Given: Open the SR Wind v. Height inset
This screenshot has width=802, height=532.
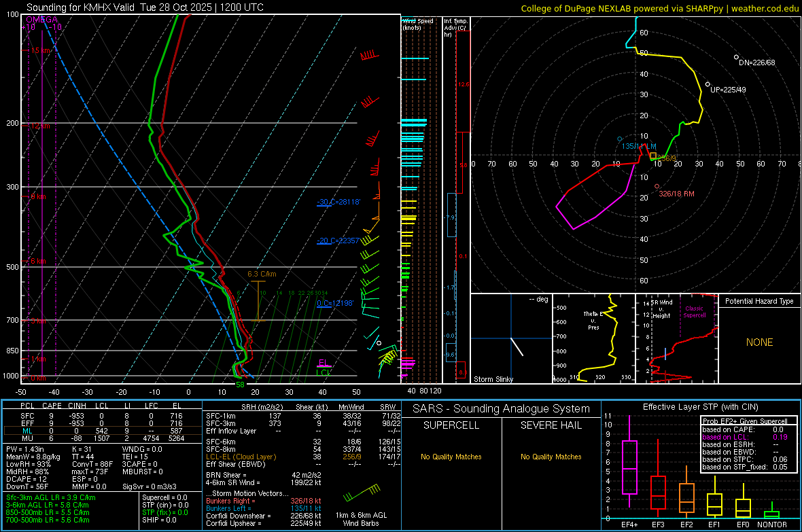Looking at the screenshot, I should tap(677, 338).
